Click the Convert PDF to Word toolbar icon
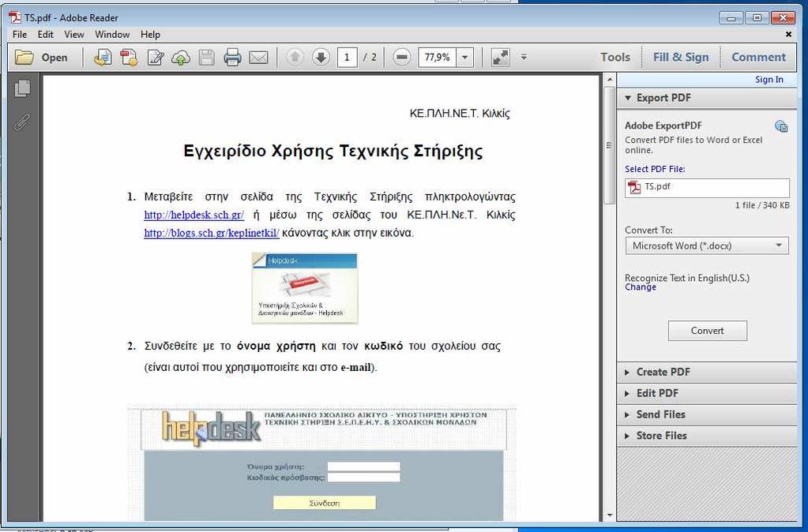The height and width of the screenshot is (532, 808). coord(103,57)
